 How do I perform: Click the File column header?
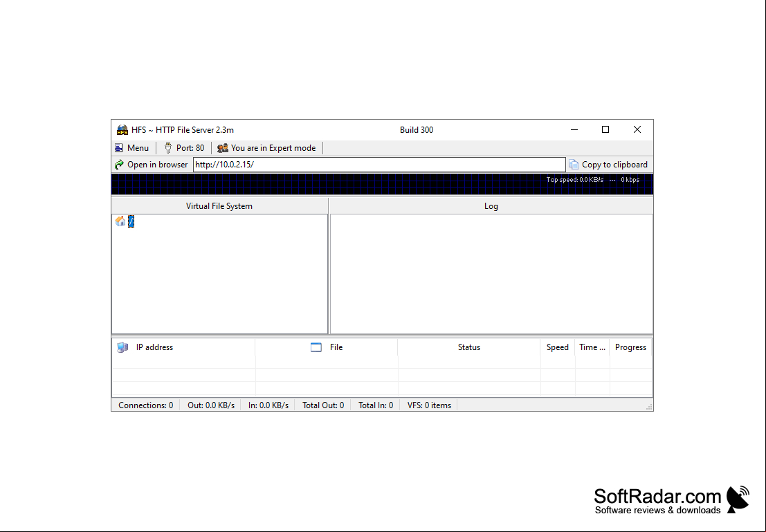(x=327, y=347)
